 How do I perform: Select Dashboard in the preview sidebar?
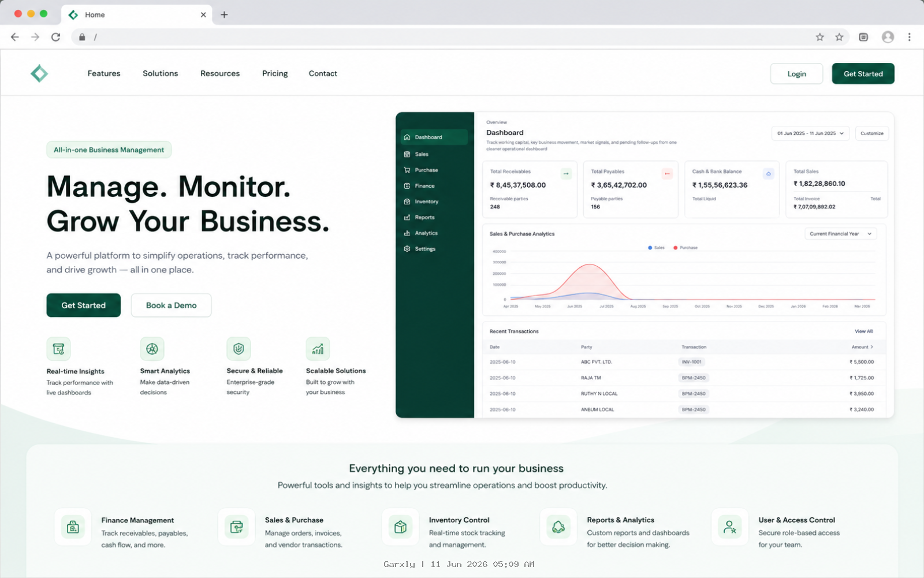click(x=434, y=137)
